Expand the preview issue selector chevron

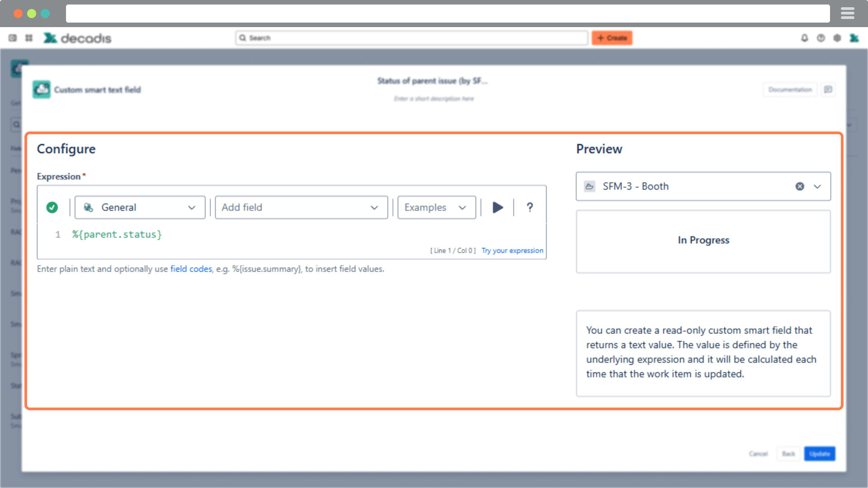click(x=817, y=186)
